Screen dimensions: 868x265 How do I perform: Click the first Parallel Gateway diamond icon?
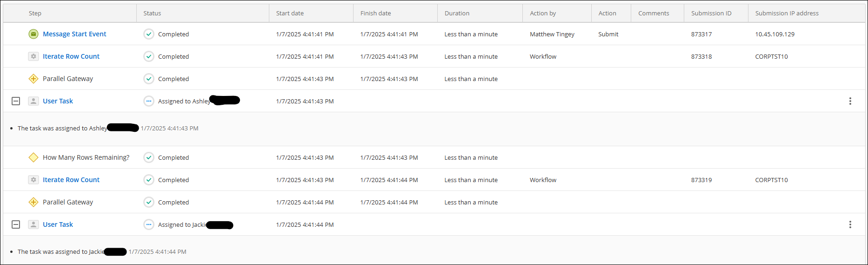click(33, 79)
